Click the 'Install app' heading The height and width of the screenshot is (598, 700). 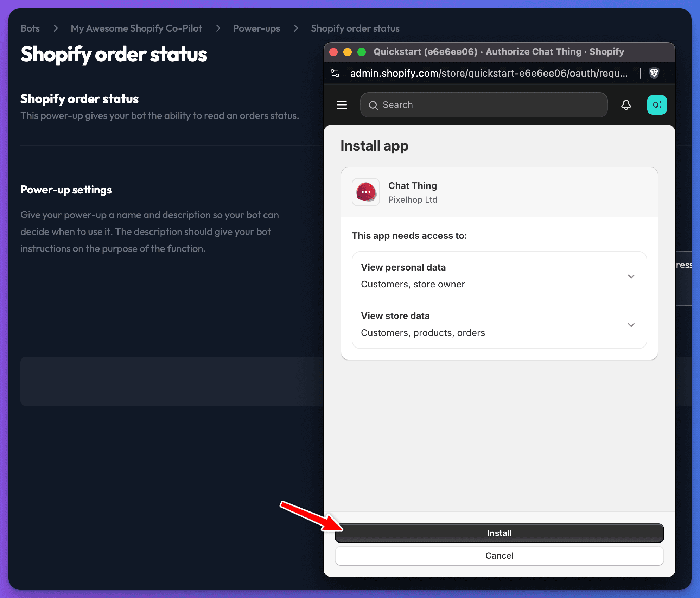point(374,146)
